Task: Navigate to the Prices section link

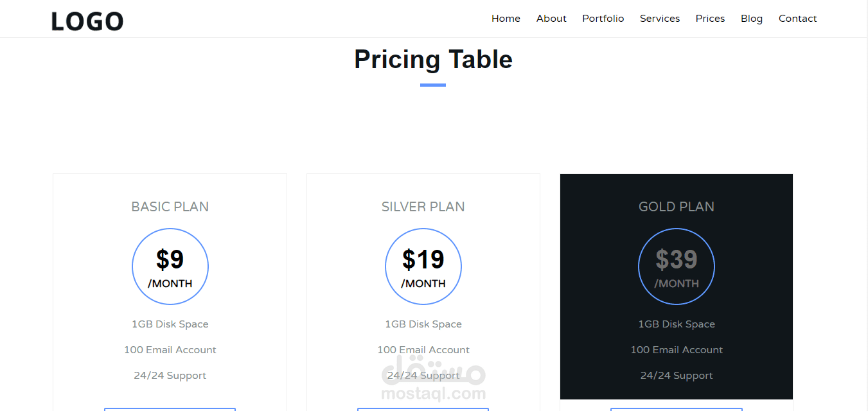Action: 710,19
